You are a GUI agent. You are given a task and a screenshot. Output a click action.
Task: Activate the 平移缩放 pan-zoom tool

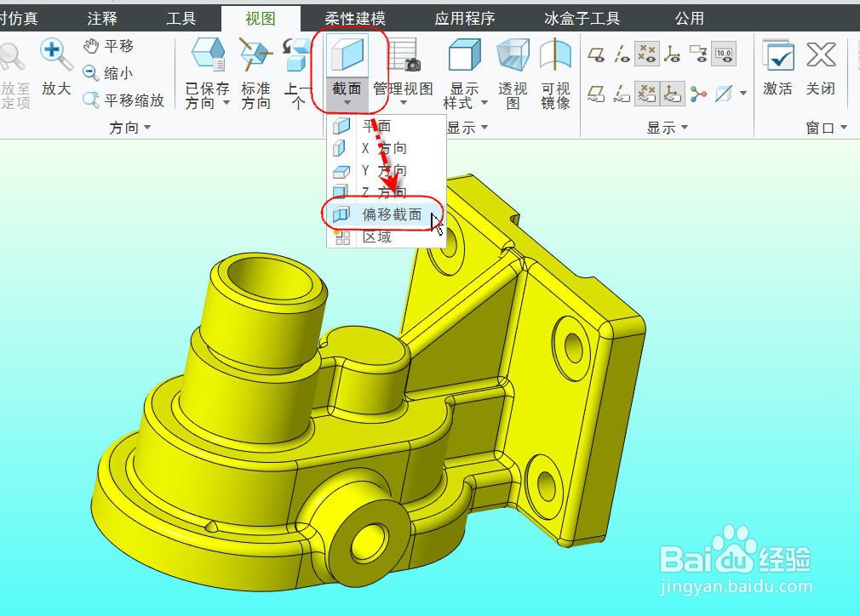pyautogui.click(x=123, y=100)
